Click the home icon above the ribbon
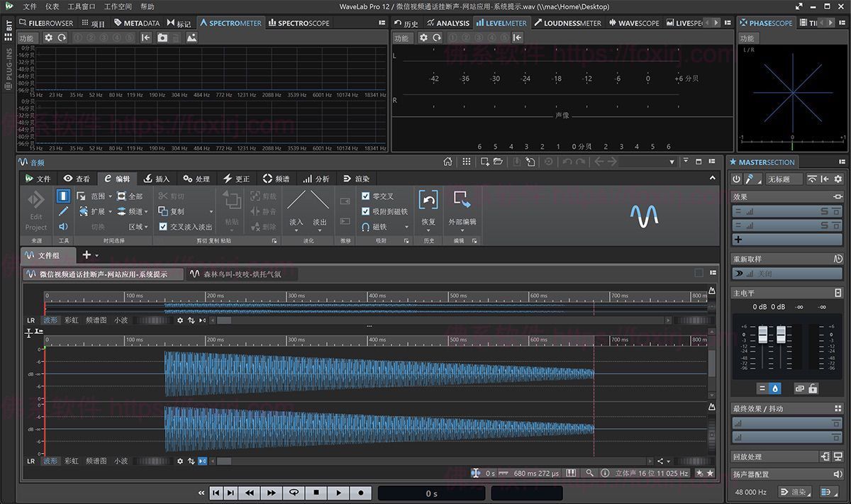 (x=447, y=162)
